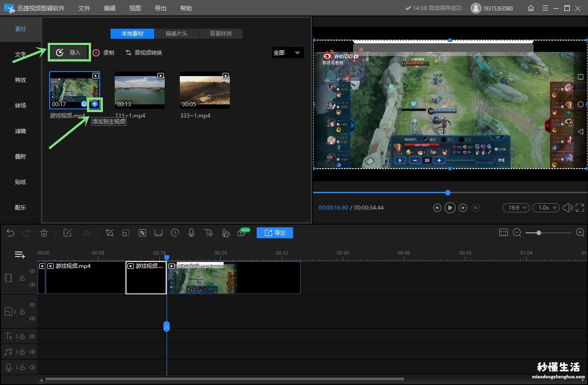Click the freeze-frame bars icon
The width and height of the screenshot is (588, 385).
click(158, 233)
